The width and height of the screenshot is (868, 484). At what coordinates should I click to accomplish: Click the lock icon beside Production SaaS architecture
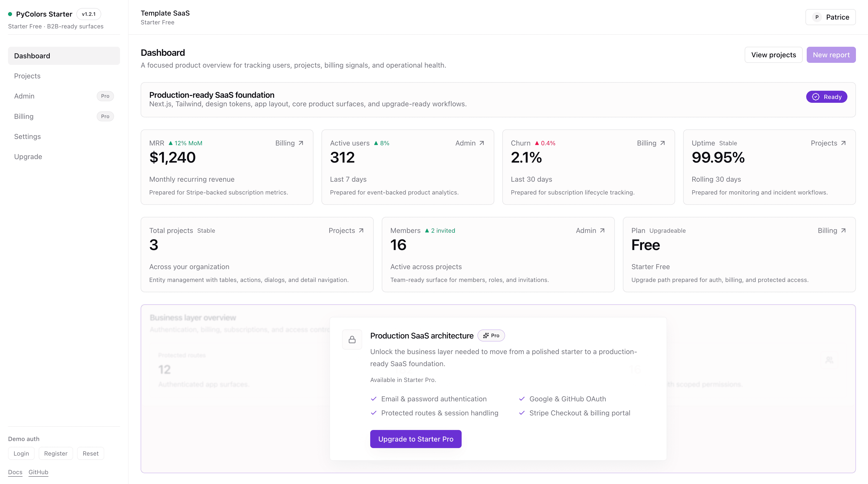tap(352, 340)
